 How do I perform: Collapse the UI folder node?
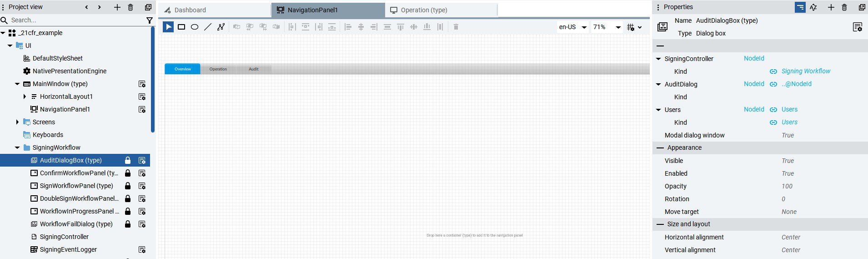[10, 46]
